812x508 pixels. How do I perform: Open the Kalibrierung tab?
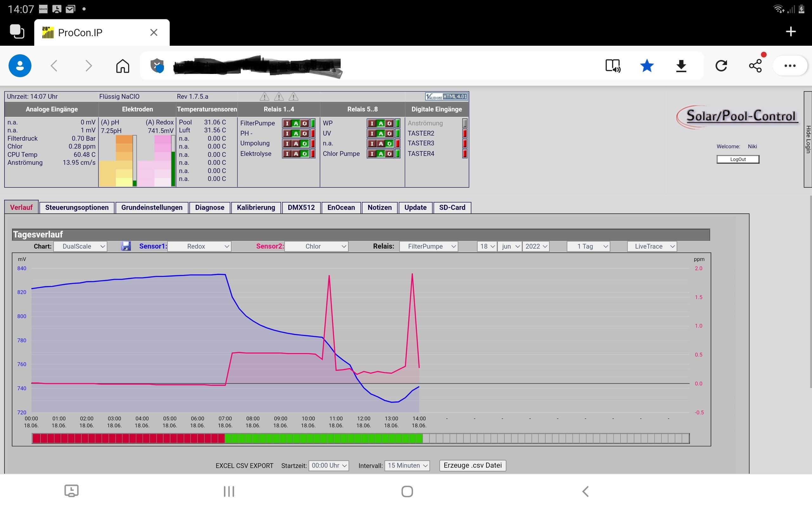pyautogui.click(x=256, y=207)
